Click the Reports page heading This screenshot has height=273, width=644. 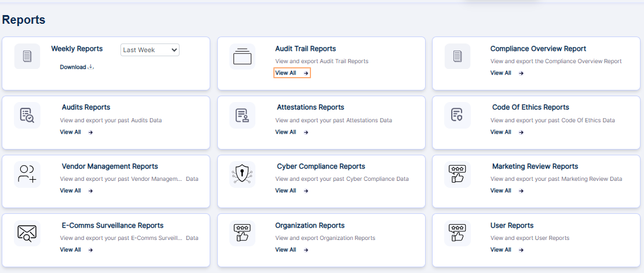24,20
